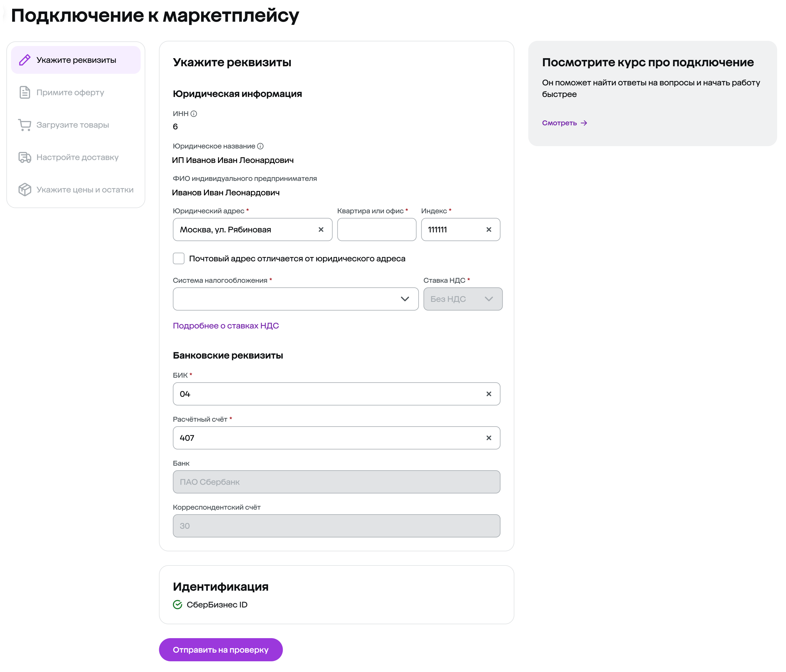Click info icon beside Юридическое название
The width and height of the screenshot is (786, 672).
tap(260, 146)
